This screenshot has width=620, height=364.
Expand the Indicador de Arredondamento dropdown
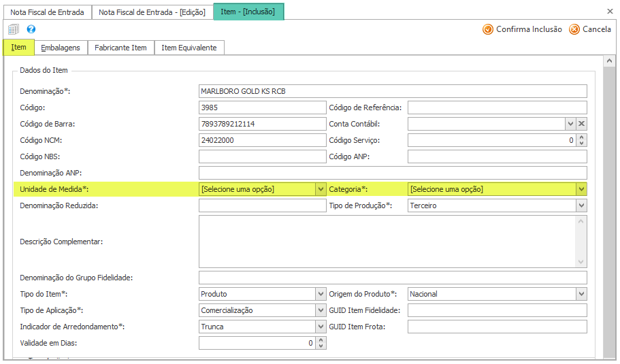tap(321, 327)
